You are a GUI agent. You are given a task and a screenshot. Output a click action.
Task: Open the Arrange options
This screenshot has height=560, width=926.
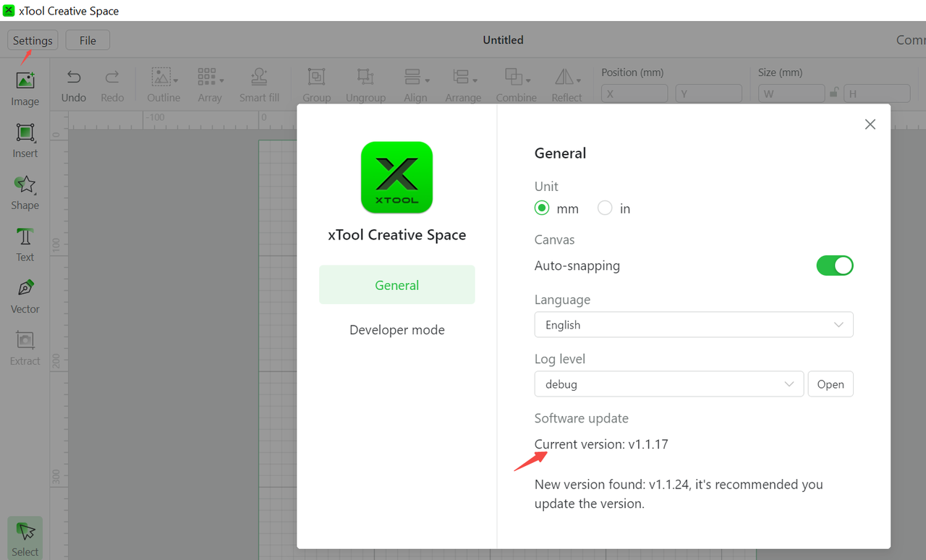coord(463,85)
